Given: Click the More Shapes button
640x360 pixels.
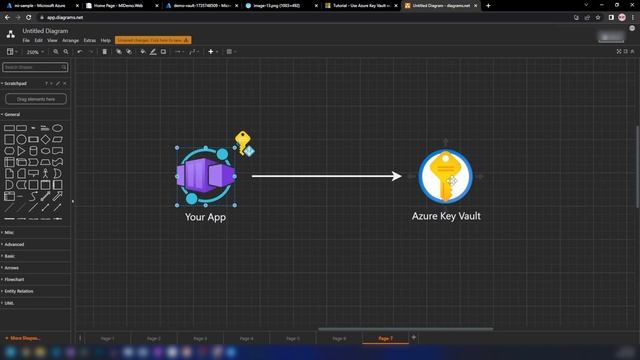Looking at the screenshot, I should tap(23, 338).
